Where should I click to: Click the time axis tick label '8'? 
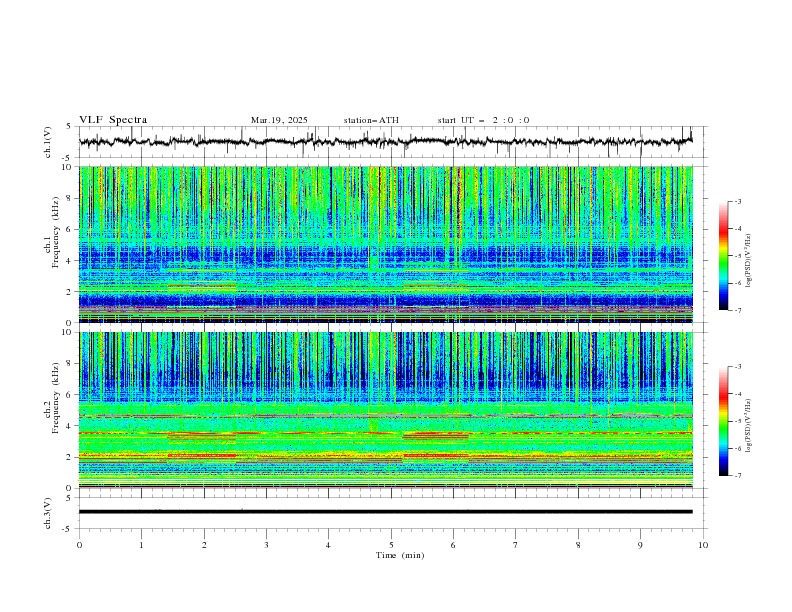tap(578, 545)
